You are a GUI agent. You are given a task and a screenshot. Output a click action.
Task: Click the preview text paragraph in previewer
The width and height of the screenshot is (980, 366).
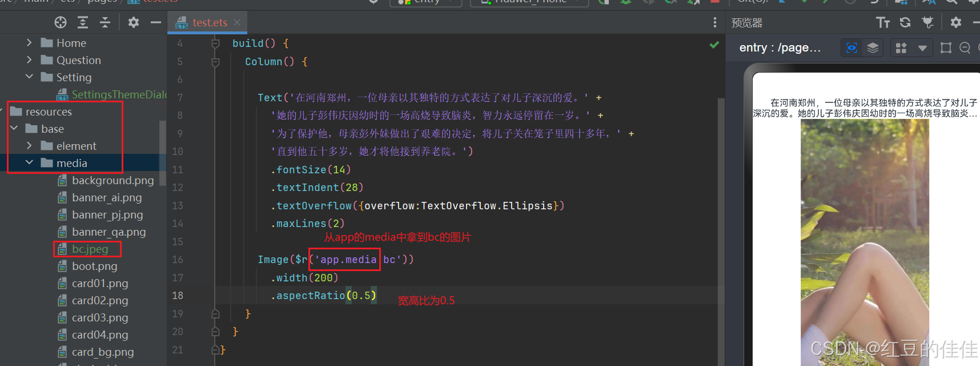point(866,108)
